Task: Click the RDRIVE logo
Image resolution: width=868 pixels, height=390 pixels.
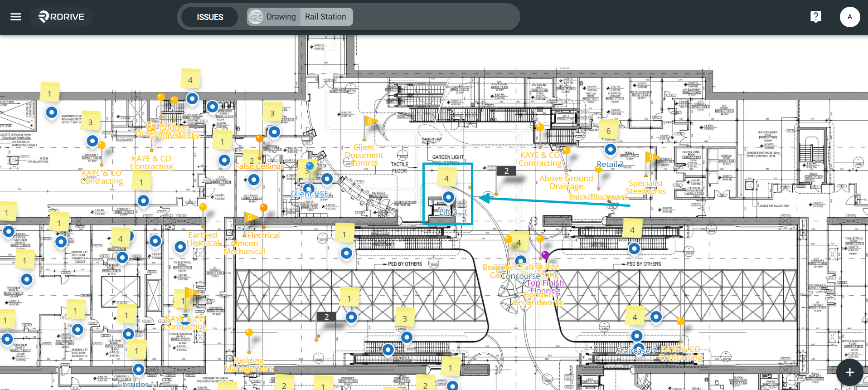Action: [x=62, y=17]
